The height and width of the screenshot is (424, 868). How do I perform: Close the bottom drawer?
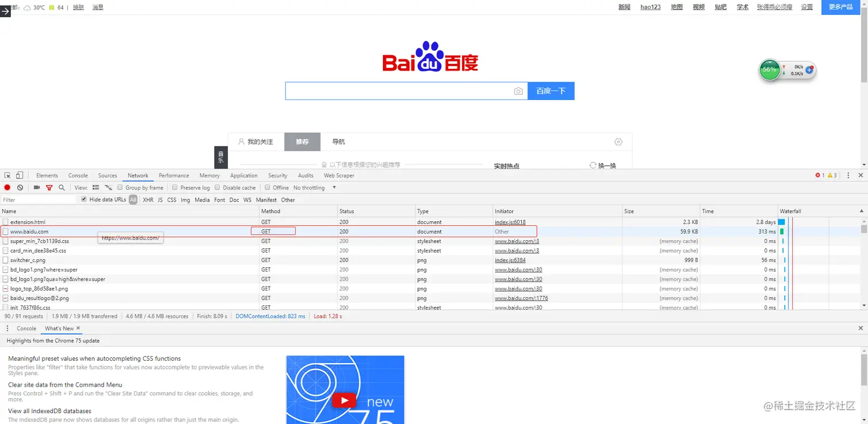pos(861,328)
